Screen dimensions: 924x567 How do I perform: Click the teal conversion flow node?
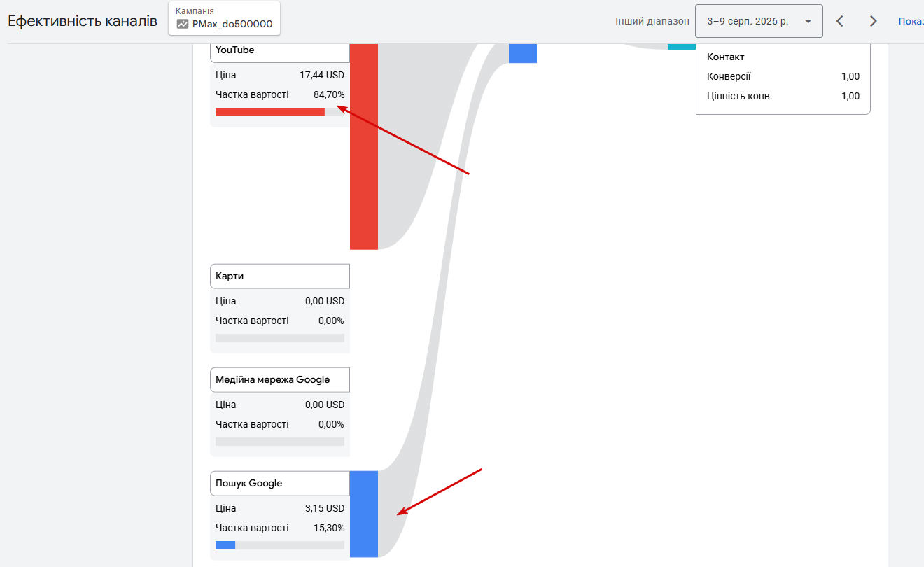682,46
